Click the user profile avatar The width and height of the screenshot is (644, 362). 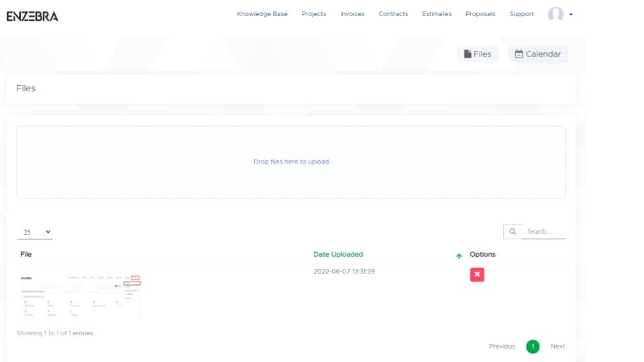pyautogui.click(x=555, y=14)
